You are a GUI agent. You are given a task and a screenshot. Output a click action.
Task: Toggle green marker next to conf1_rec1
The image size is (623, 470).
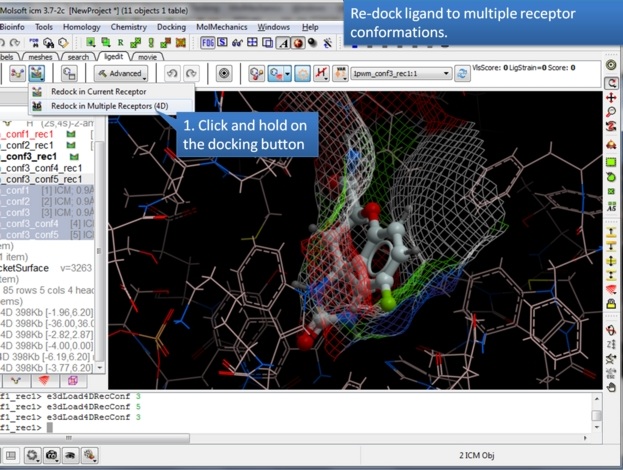click(70, 133)
